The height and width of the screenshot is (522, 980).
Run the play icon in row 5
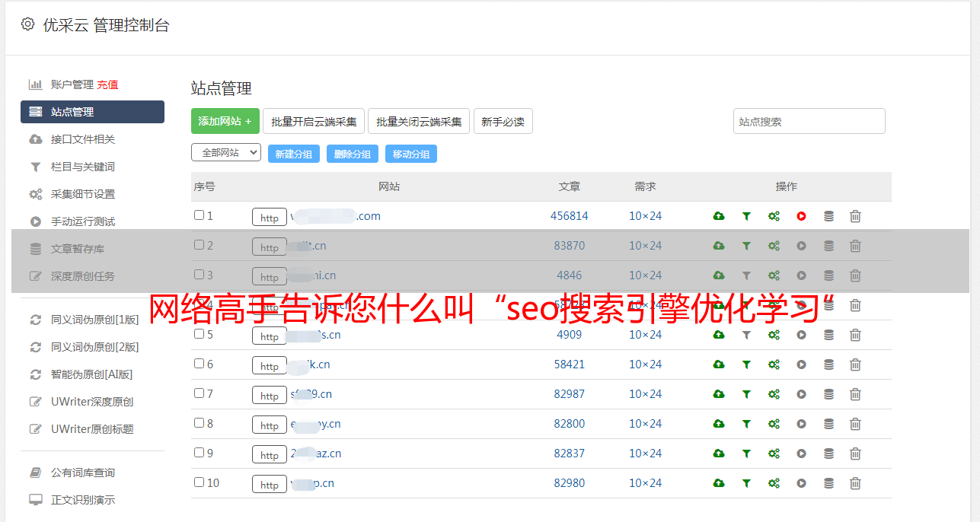(801, 335)
